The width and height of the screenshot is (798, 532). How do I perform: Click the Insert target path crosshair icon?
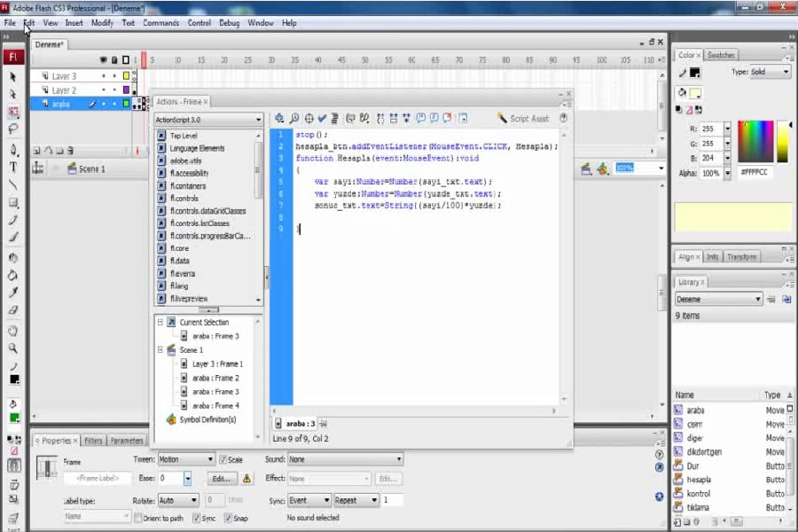(309, 119)
